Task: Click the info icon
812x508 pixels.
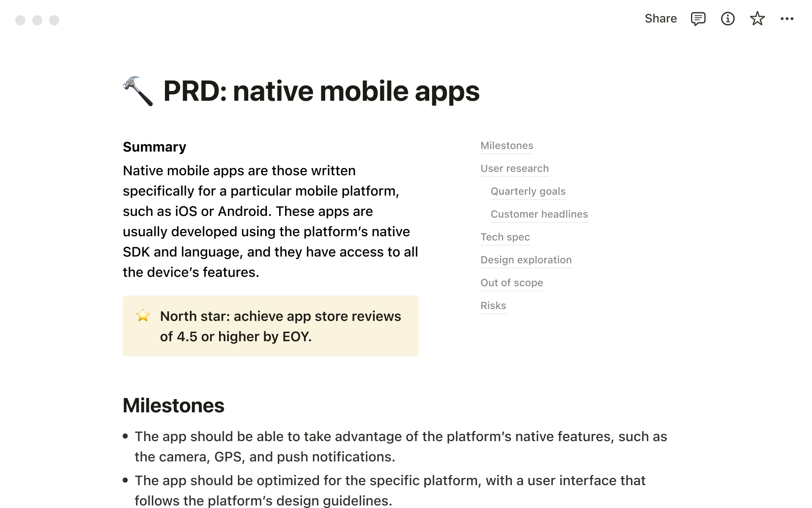Action: (727, 19)
